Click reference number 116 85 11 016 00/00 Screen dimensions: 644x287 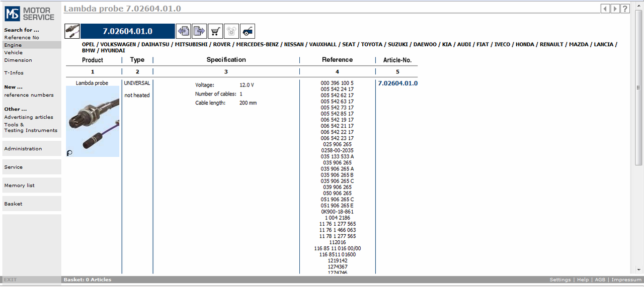point(337,248)
